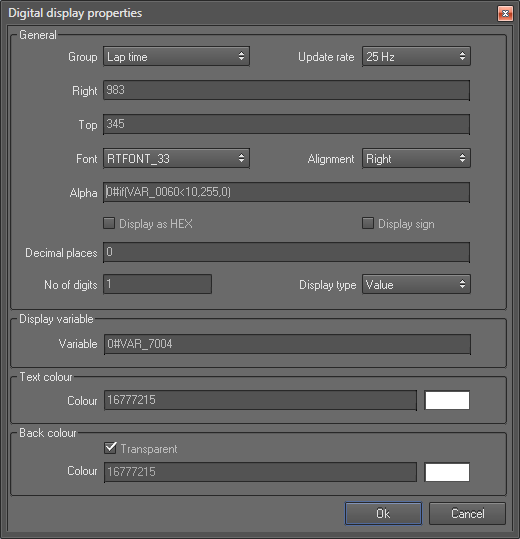Click the Ok button
This screenshot has width=520, height=539.
pyautogui.click(x=383, y=514)
